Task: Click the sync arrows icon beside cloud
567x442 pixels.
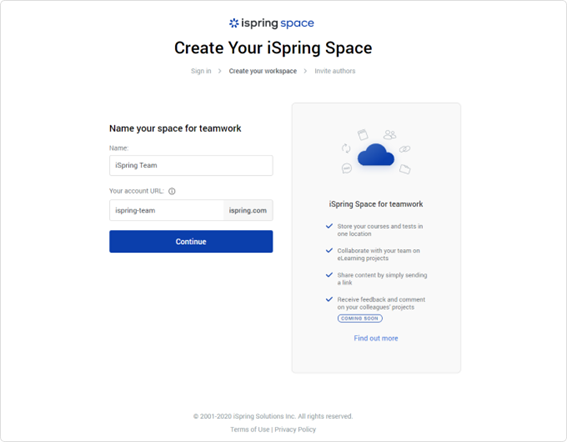Action: [346, 148]
